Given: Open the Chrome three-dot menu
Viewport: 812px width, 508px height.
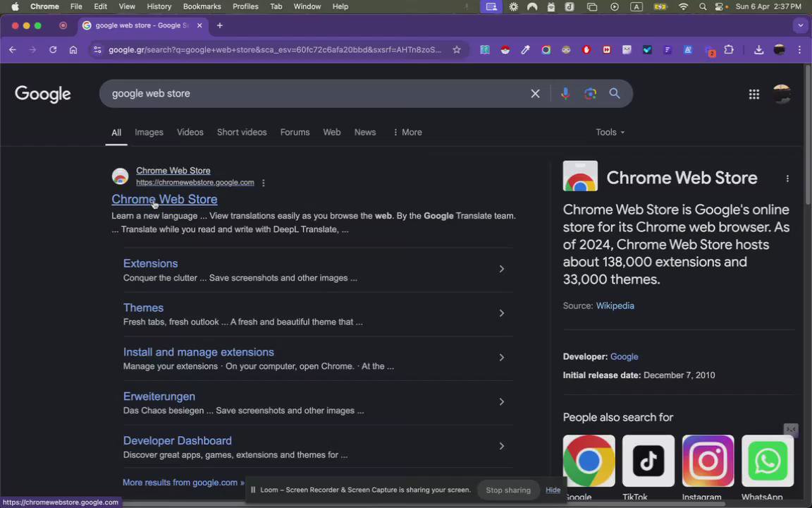Looking at the screenshot, I should (x=799, y=50).
